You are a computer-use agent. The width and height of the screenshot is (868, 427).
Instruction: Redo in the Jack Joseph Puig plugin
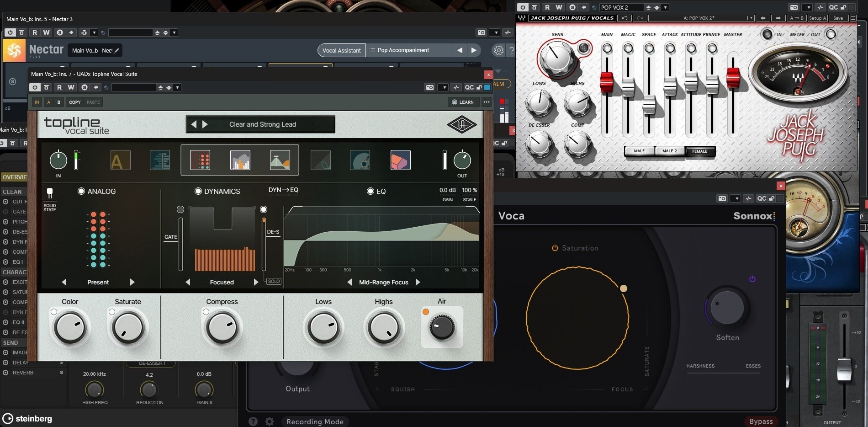pyautogui.click(x=640, y=18)
